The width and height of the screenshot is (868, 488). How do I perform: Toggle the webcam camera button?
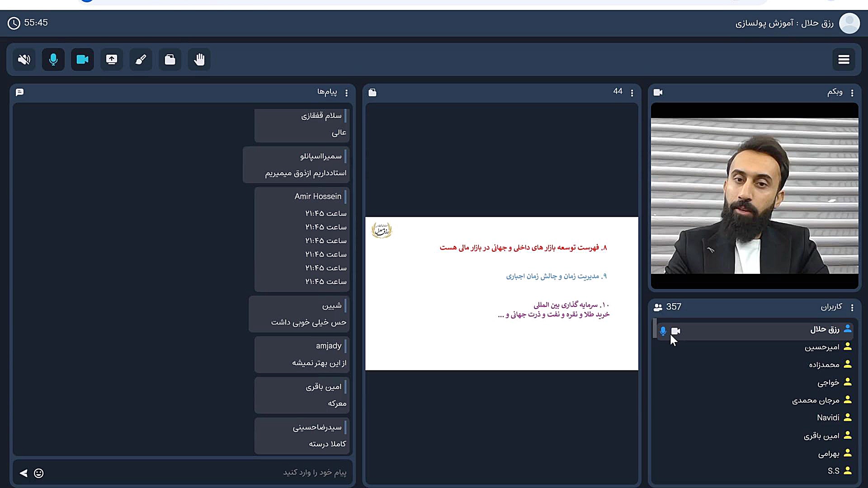(82, 60)
